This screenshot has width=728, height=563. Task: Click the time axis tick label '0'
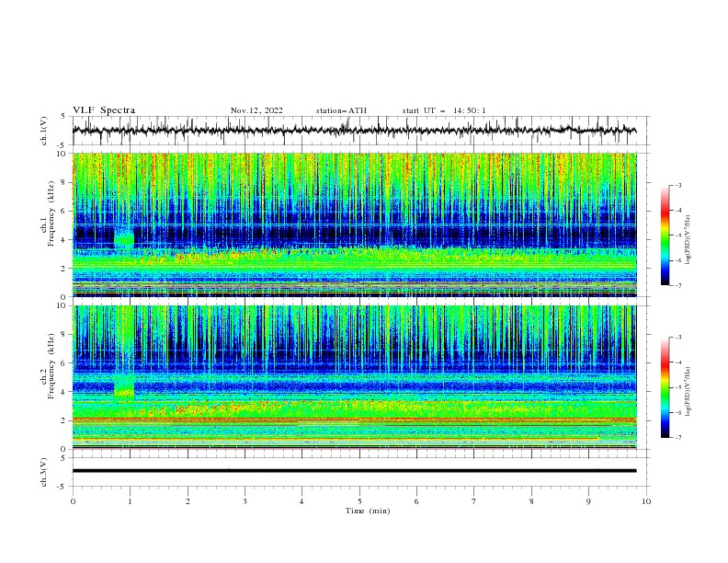tap(73, 501)
